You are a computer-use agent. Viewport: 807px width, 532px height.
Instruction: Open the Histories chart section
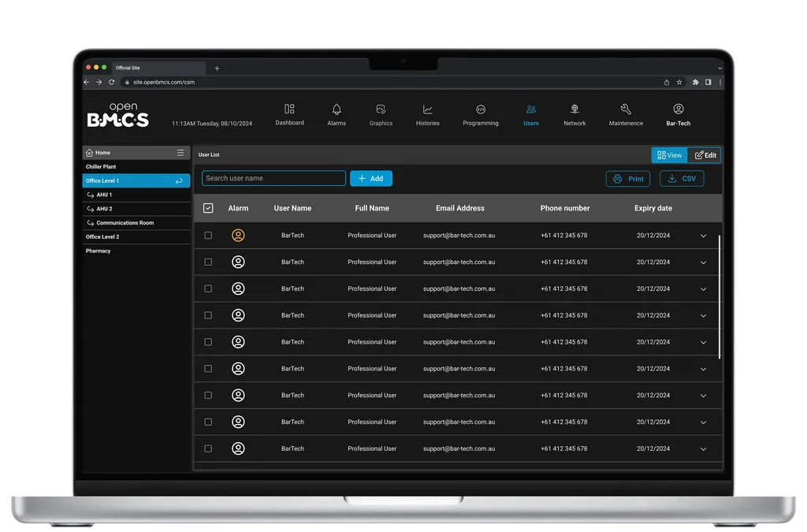click(x=427, y=115)
